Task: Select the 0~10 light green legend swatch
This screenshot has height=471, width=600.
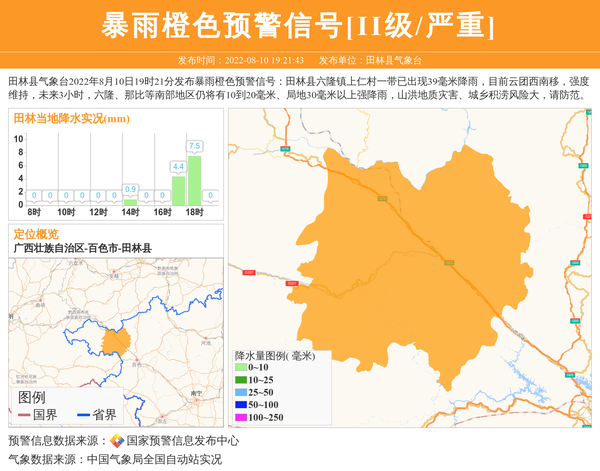Action: tap(240, 368)
